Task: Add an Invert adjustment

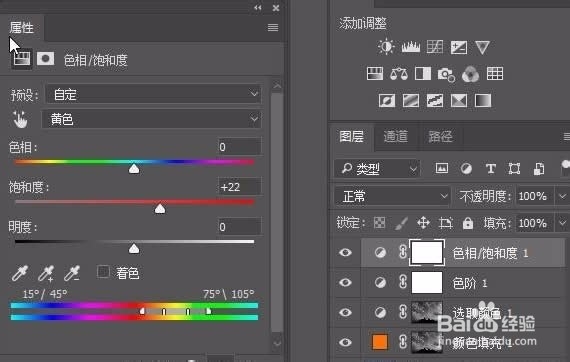Action: point(387,100)
